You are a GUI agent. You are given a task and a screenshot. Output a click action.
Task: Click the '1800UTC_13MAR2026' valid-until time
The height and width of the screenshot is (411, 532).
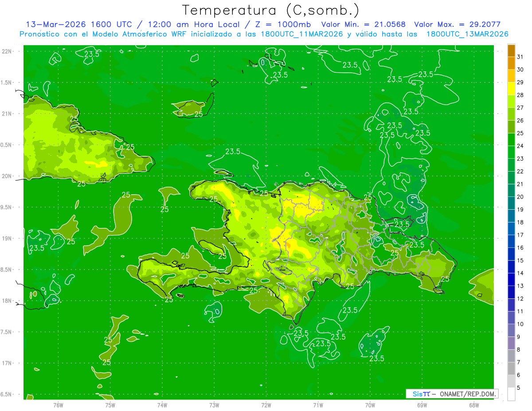[467, 34]
